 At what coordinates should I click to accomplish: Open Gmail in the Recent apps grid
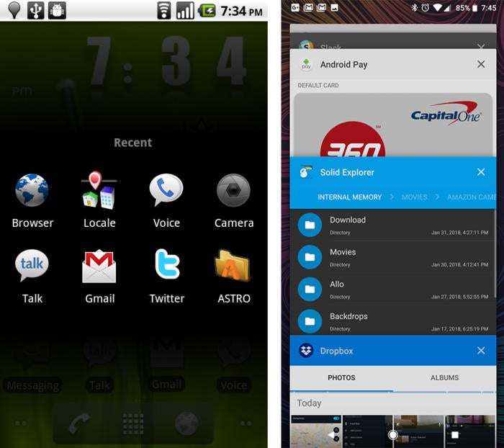[99, 266]
